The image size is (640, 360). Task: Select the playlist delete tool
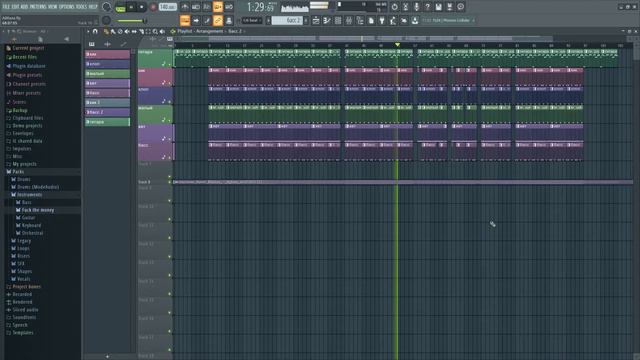[120, 31]
